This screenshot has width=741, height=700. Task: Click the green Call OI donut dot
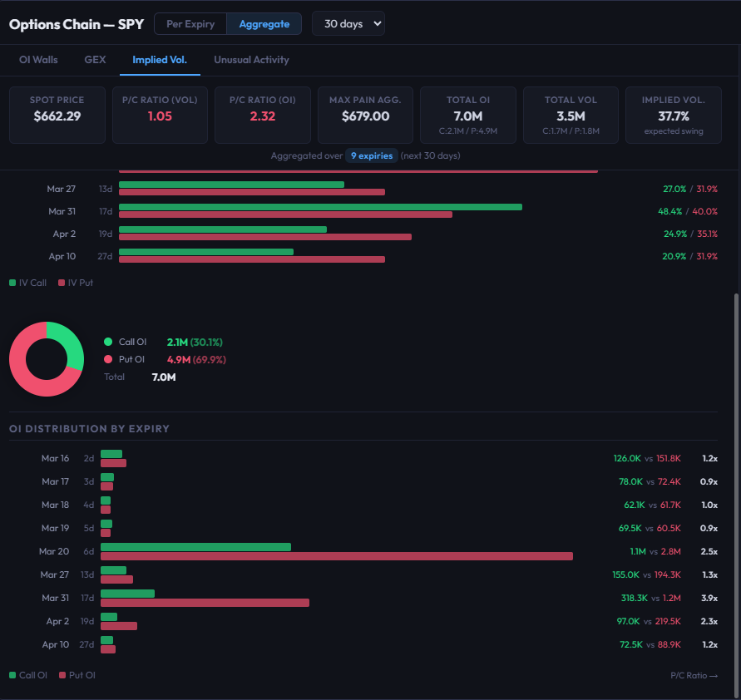108,342
